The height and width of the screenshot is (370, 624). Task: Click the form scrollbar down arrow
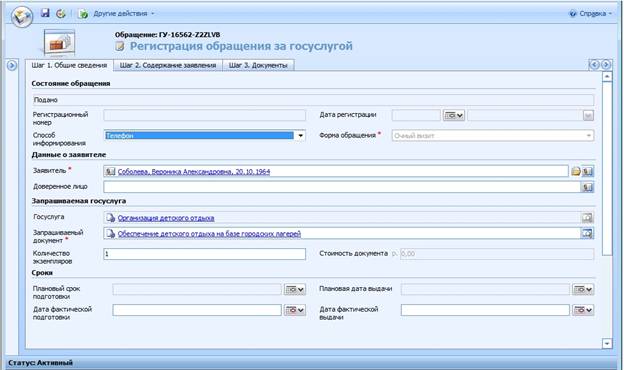pyautogui.click(x=607, y=343)
